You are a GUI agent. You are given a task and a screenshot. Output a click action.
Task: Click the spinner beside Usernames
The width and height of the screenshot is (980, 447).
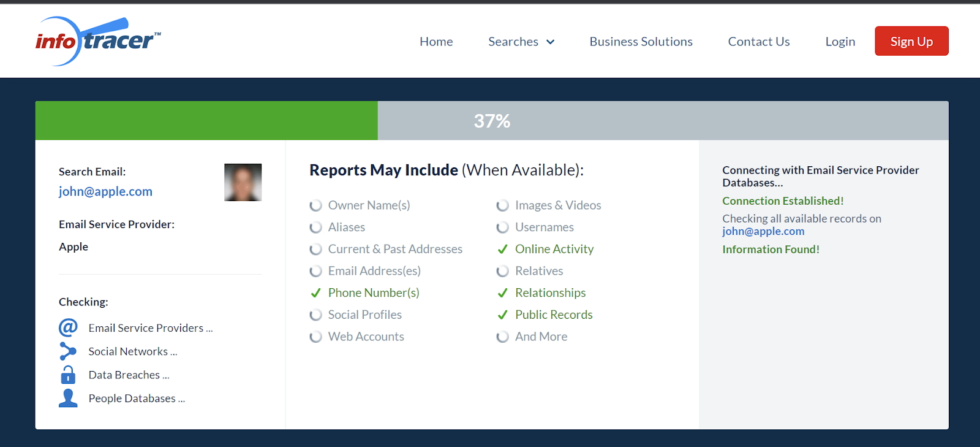coord(502,227)
